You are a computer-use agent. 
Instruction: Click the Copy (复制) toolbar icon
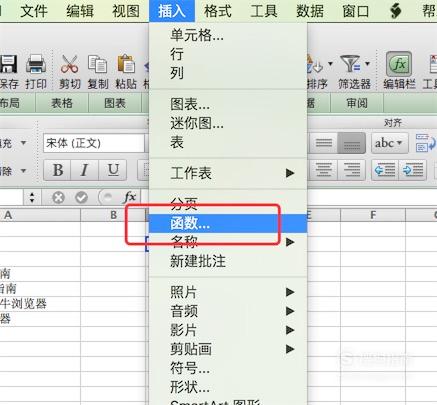[97, 64]
